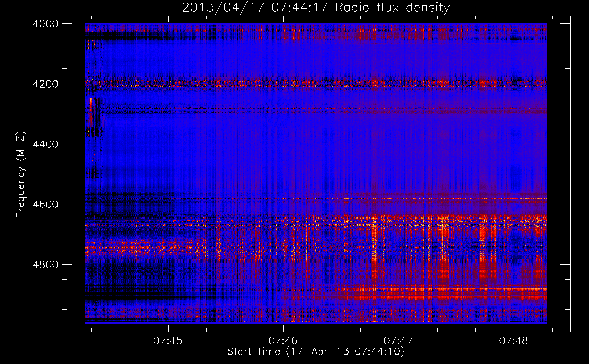The image size is (589, 364).
Task: Click the 07:45 time tick label
Action: pyautogui.click(x=168, y=341)
